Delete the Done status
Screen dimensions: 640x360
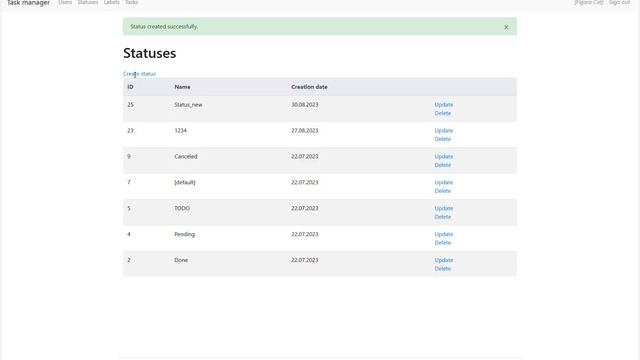[x=442, y=269]
